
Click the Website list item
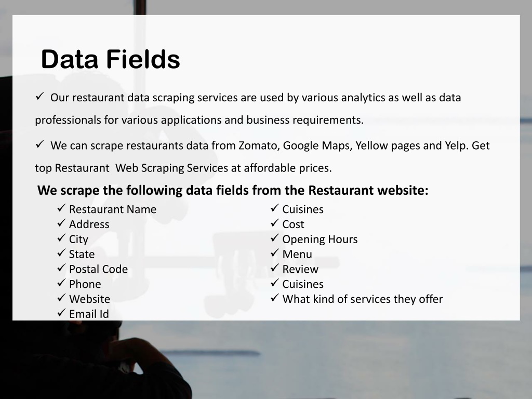(89, 299)
